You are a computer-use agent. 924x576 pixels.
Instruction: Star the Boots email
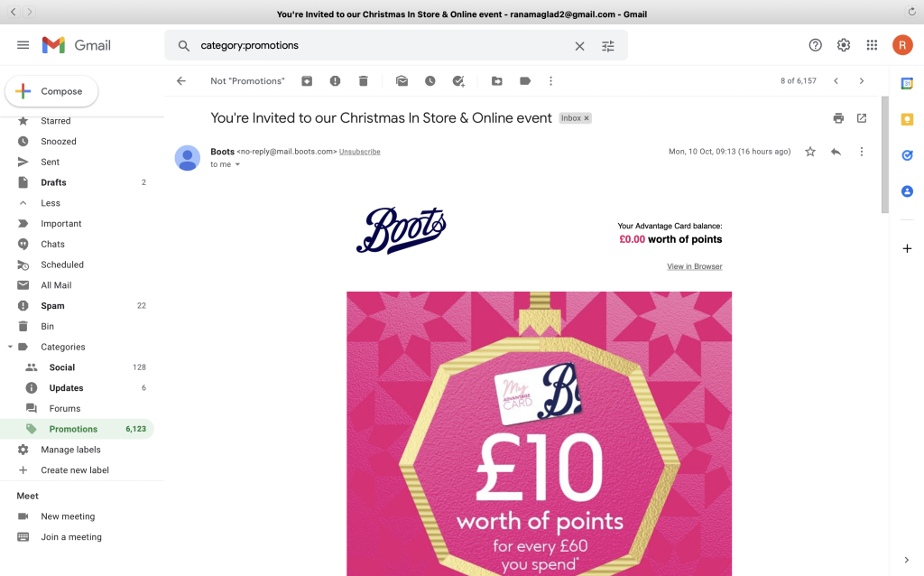810,152
